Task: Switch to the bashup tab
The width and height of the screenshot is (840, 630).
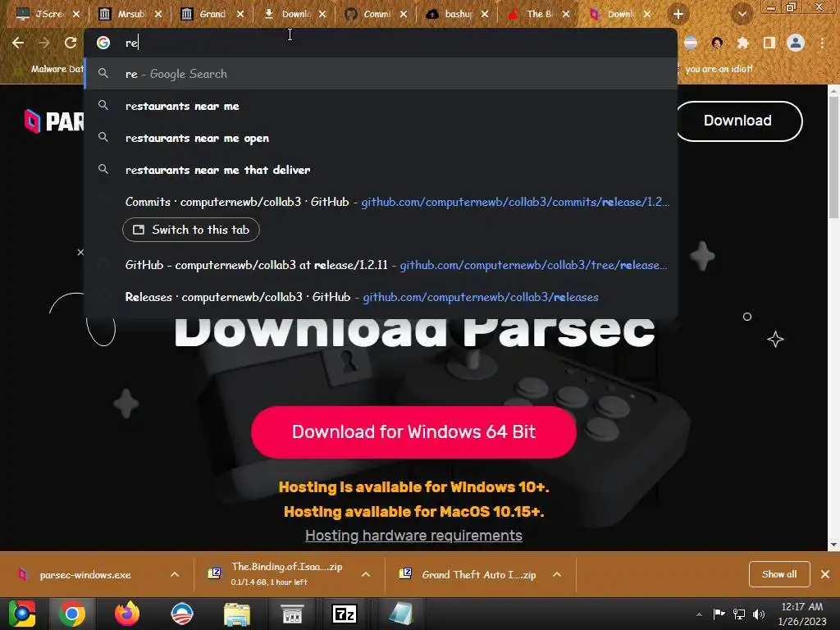Action: (458, 14)
